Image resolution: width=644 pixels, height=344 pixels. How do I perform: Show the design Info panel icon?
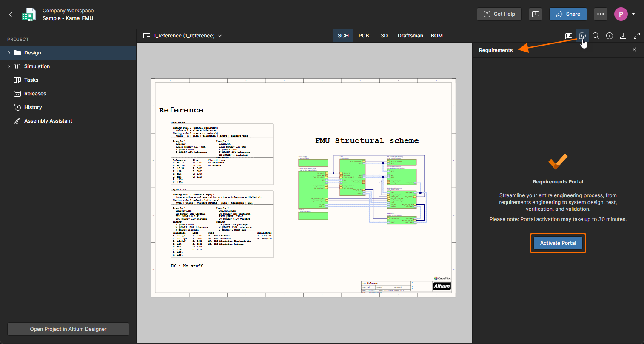point(610,36)
